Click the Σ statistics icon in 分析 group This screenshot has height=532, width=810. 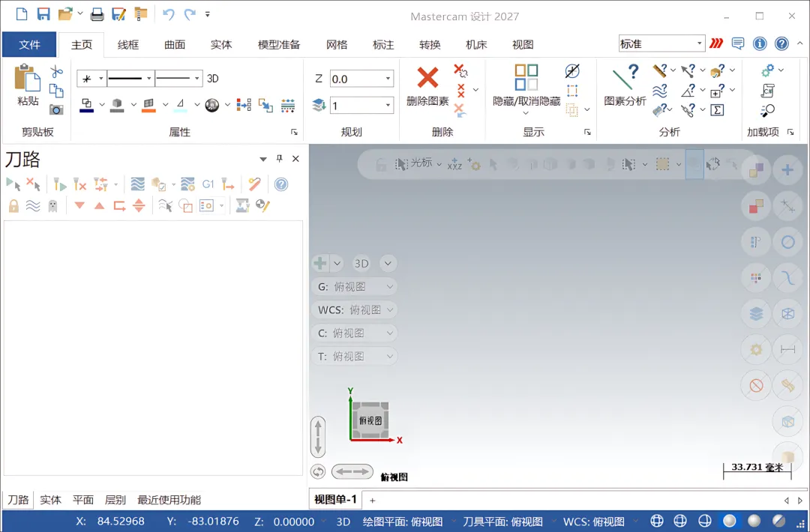717,109
